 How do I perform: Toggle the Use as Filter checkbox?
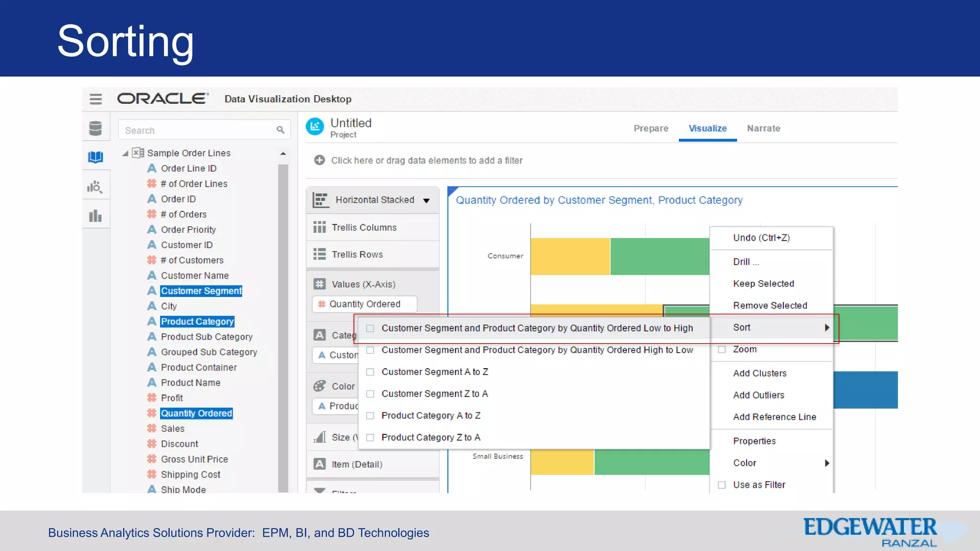[x=722, y=485]
